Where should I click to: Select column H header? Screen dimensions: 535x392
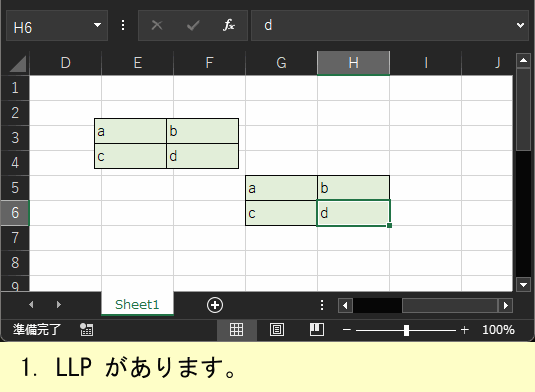click(353, 63)
